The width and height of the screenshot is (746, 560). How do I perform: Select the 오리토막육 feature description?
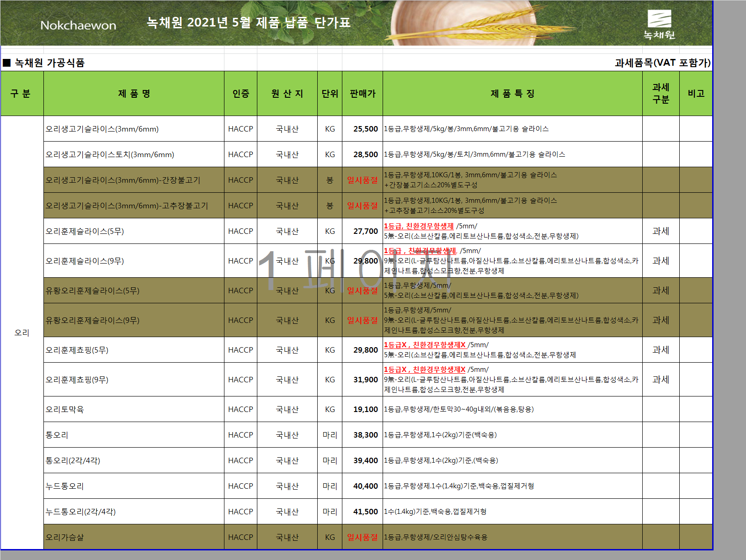click(x=459, y=409)
